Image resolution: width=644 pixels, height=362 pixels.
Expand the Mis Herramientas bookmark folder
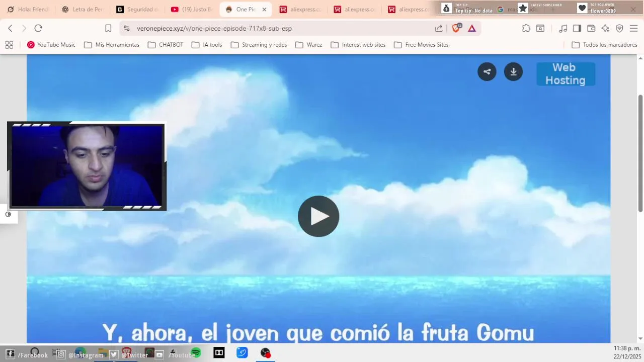[112, 45]
